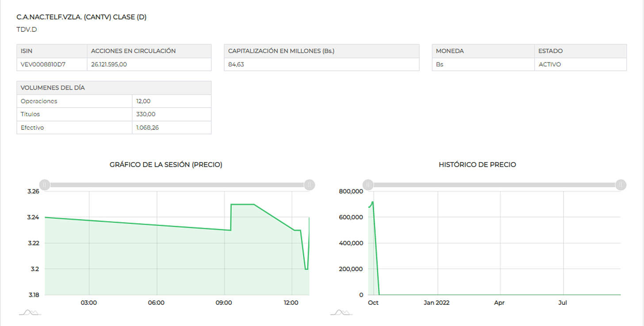Click the 3.26 axis label on the session chart
This screenshot has width=644, height=326.
pyautogui.click(x=33, y=191)
